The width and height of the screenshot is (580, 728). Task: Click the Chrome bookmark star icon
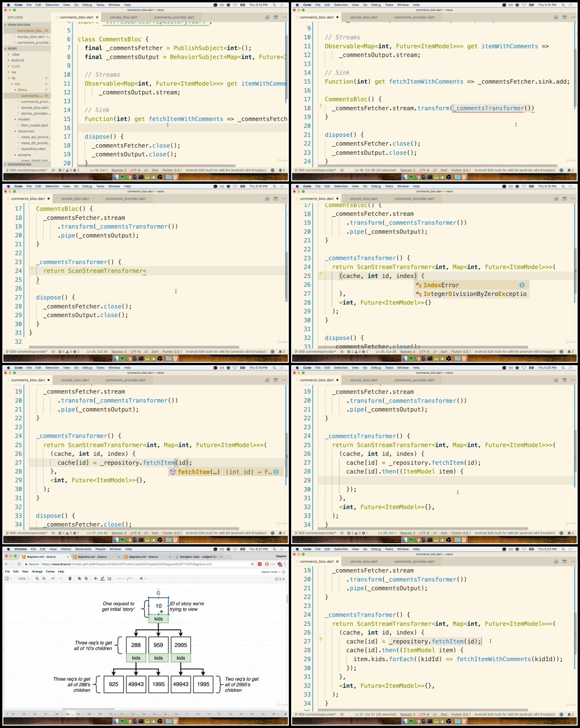pyautogui.click(x=252, y=564)
